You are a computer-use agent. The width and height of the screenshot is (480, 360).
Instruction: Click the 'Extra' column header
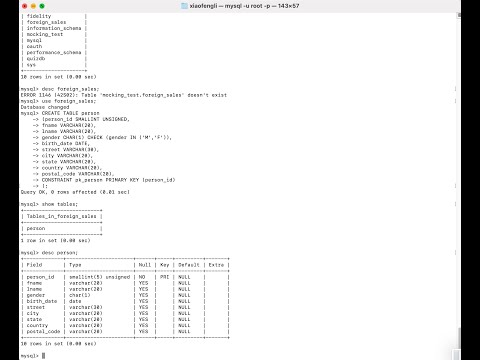[216, 265]
